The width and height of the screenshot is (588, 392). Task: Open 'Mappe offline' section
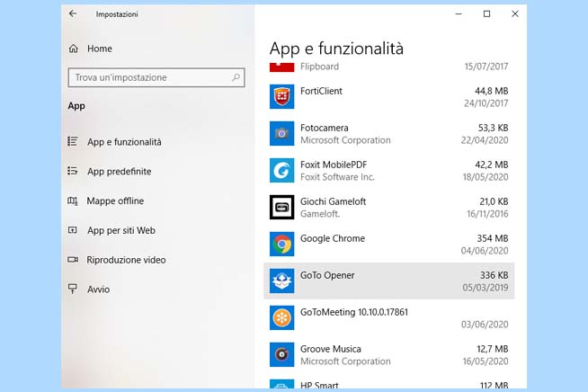tap(115, 201)
